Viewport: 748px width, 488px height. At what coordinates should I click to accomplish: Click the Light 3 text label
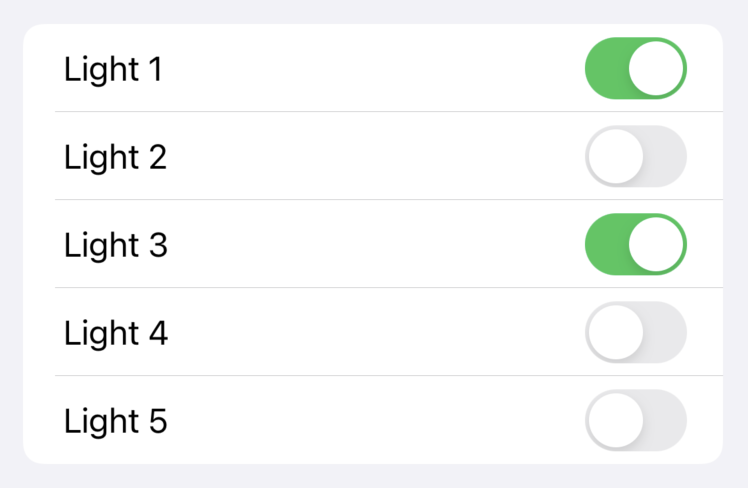coord(115,245)
